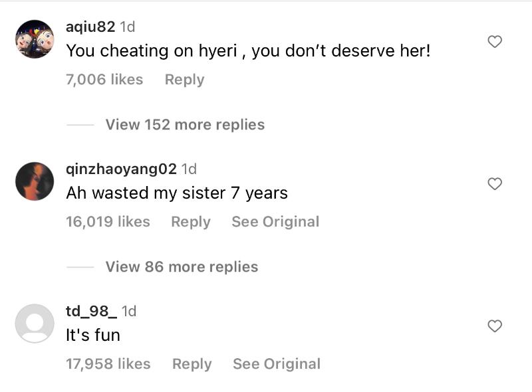Expand View 152 more replies

point(185,125)
